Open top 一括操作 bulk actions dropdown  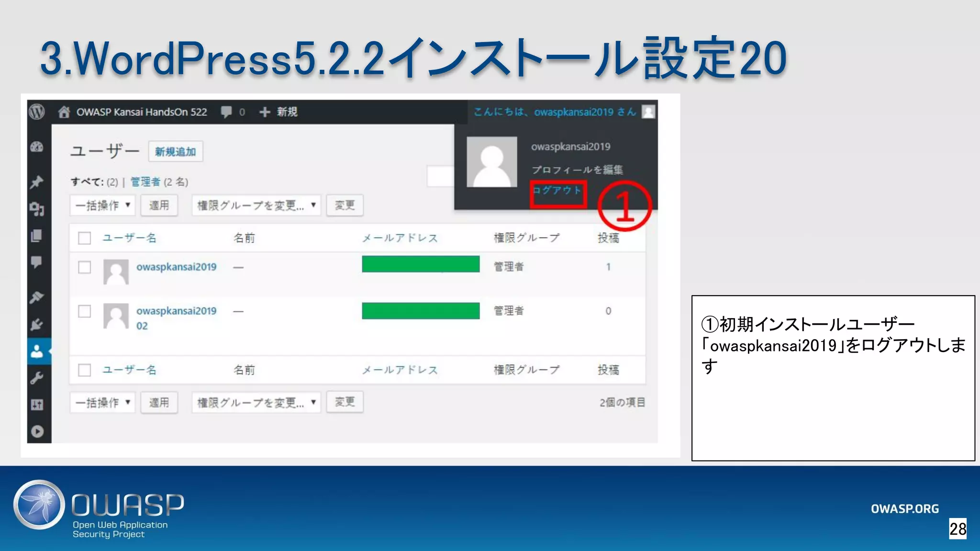[102, 205]
